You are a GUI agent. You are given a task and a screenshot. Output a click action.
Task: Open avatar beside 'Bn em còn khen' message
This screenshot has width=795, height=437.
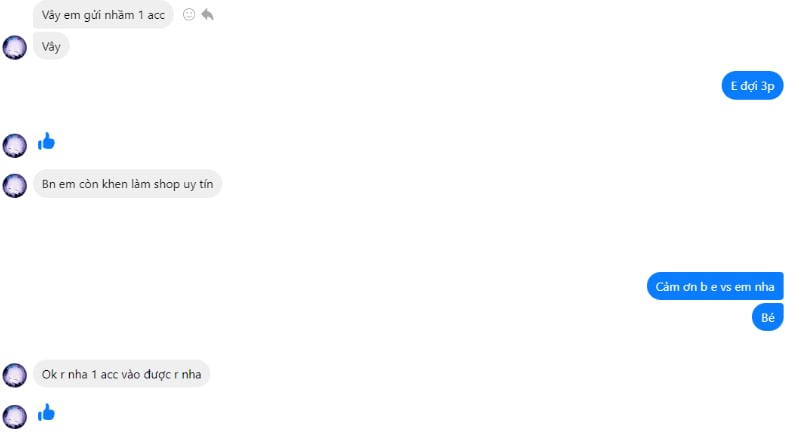point(15,186)
